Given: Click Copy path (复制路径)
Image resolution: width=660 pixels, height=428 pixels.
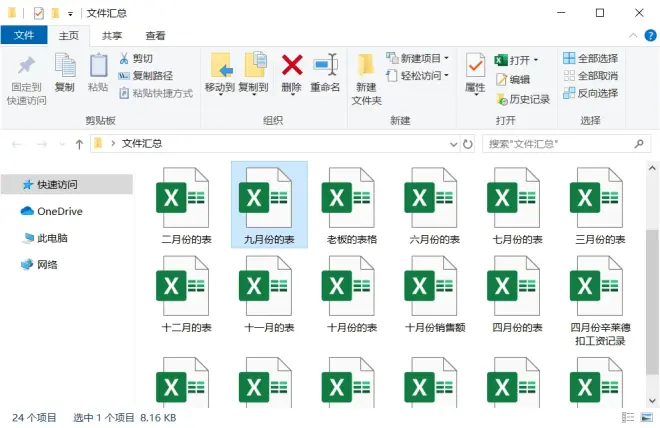Looking at the screenshot, I should coord(146,76).
